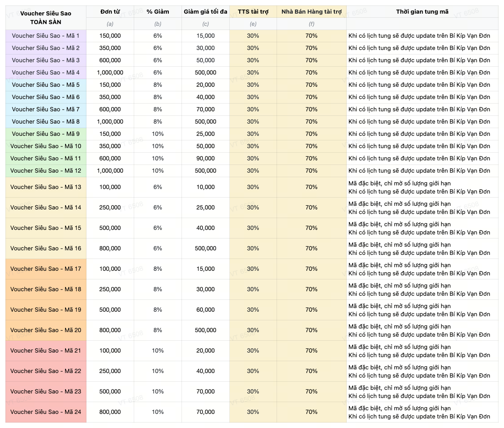Click the "Voucher Siêu Sao - Mã 1" cell
This screenshot has height=428, width=504.
tap(45, 36)
